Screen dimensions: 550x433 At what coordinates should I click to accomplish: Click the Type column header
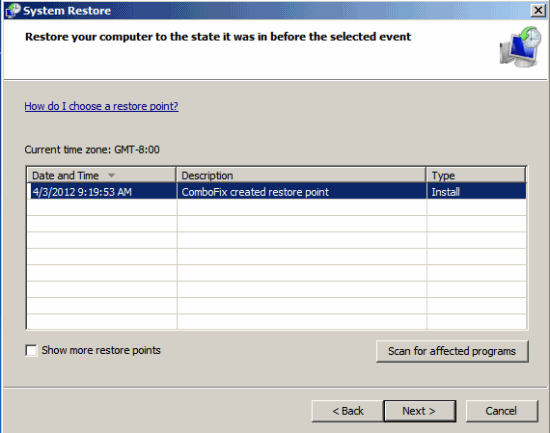coord(476,175)
